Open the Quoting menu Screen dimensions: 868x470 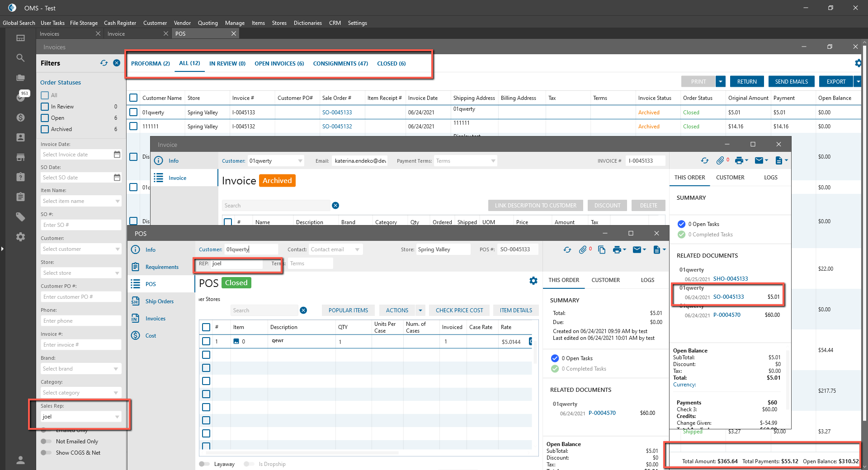click(208, 23)
